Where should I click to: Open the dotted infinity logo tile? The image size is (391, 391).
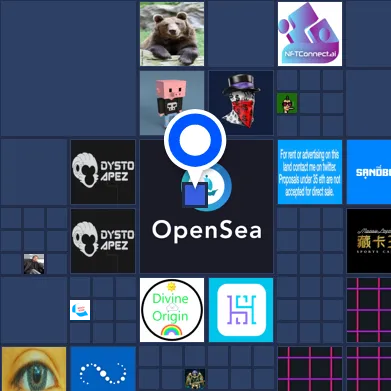103,369
